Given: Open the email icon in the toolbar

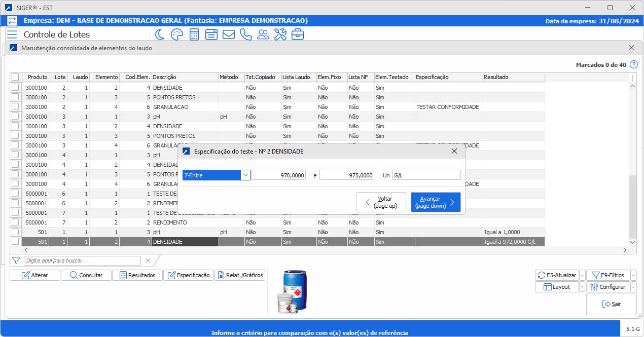Looking at the screenshot, I should (x=228, y=34).
